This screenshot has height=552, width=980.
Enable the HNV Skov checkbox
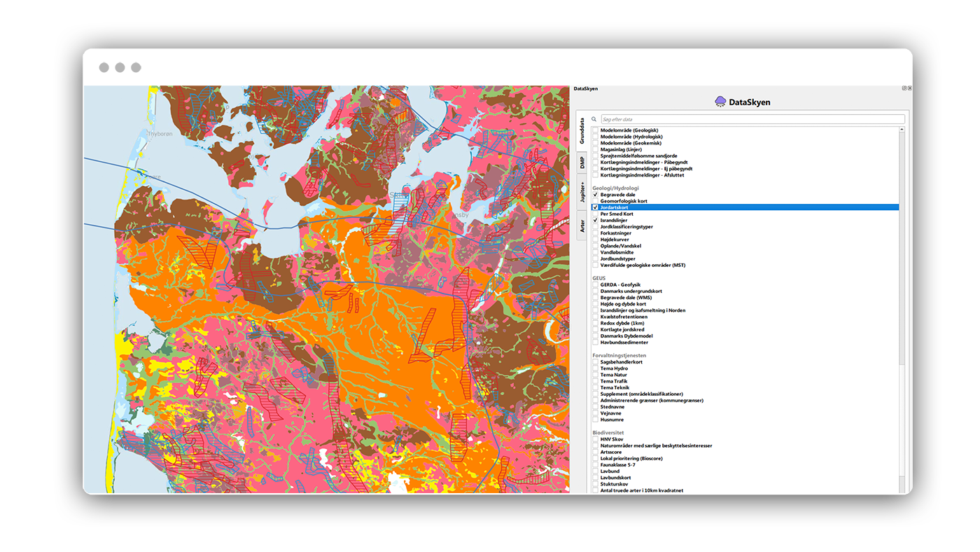[596, 439]
